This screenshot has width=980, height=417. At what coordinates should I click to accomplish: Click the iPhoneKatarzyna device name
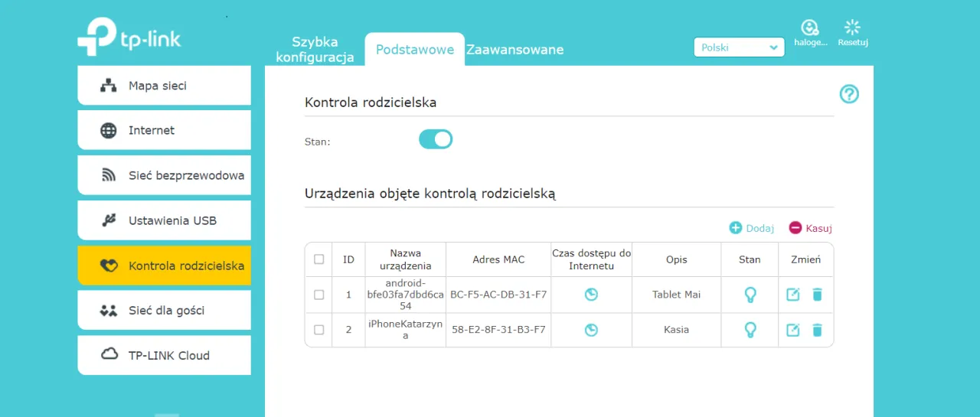click(406, 330)
